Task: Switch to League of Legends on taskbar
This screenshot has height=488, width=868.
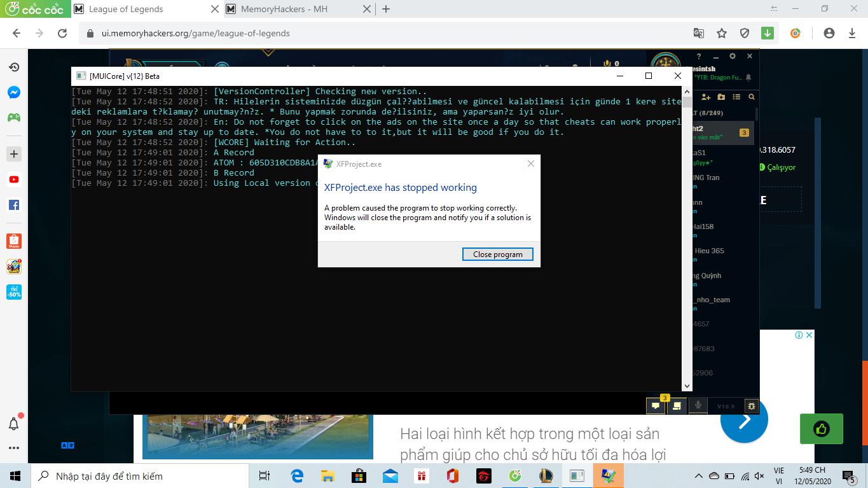Action: tap(546, 476)
